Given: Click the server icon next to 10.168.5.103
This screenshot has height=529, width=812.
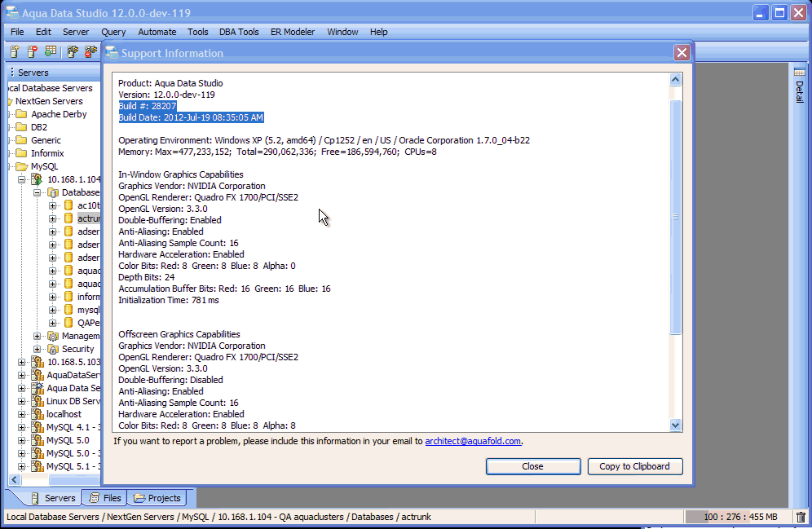Looking at the screenshot, I should coord(38,362).
